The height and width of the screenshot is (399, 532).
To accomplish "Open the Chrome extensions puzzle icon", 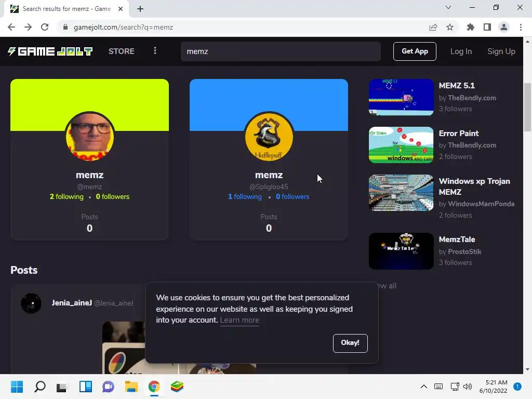I will (x=471, y=27).
